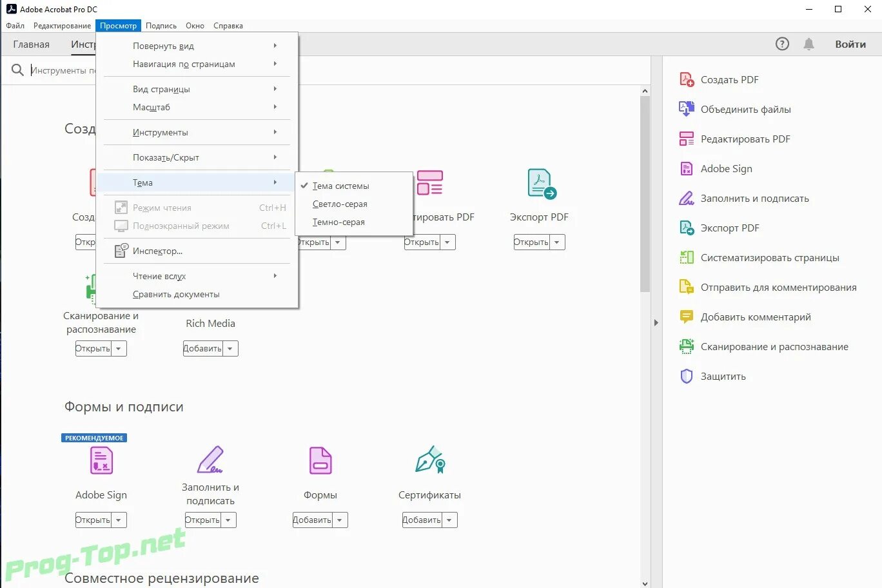Expand the Инструменты submenu in Просмотр menu
Image resolution: width=882 pixels, height=588 pixels.
[197, 132]
